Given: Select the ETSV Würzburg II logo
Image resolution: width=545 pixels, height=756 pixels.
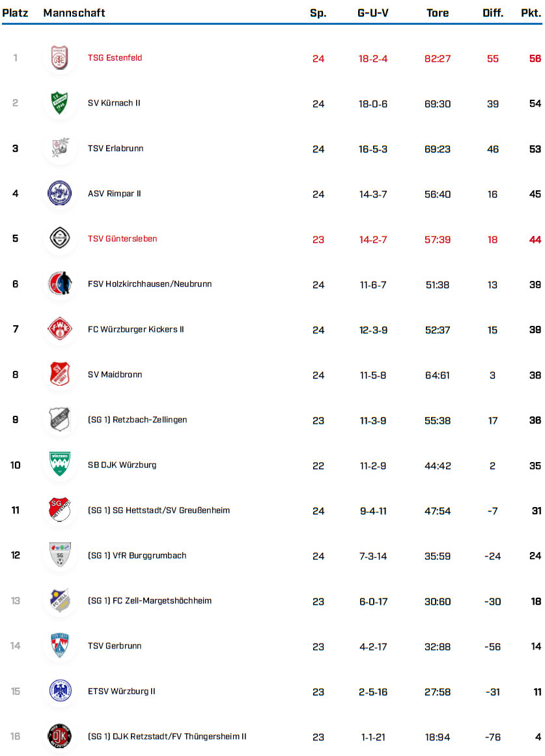Looking at the screenshot, I should (60, 691).
